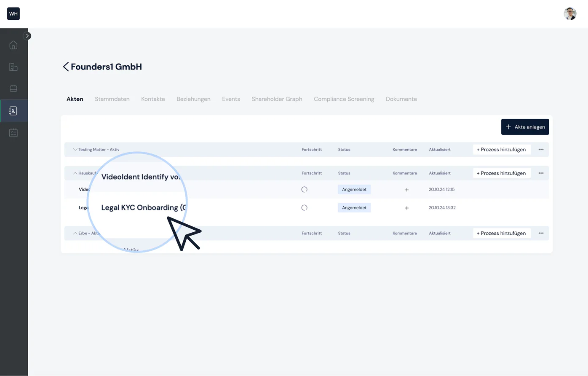
Task: Open the user profile avatar
Action: [570, 13]
